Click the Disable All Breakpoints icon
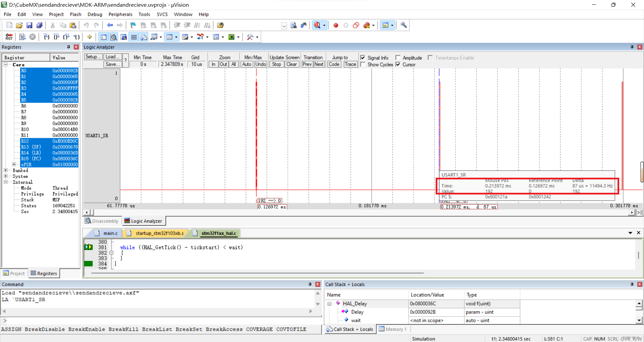The height and width of the screenshot is (342, 644). [x=356, y=25]
